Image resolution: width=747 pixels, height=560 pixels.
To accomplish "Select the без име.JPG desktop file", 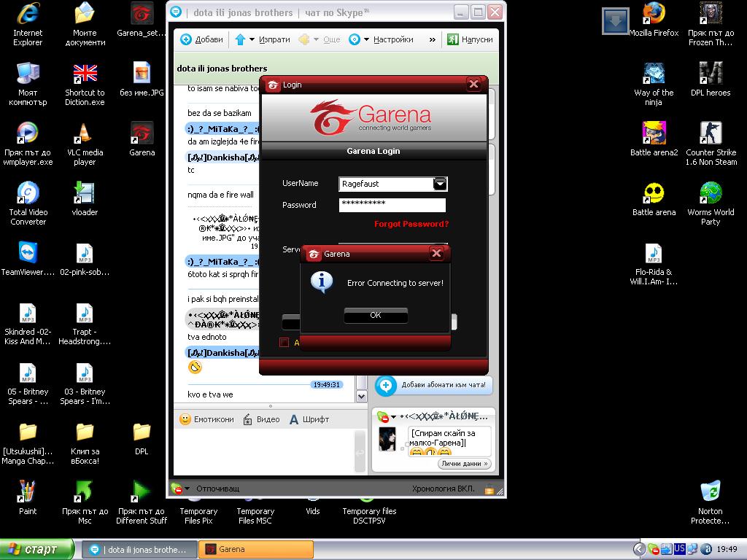I will (x=142, y=79).
